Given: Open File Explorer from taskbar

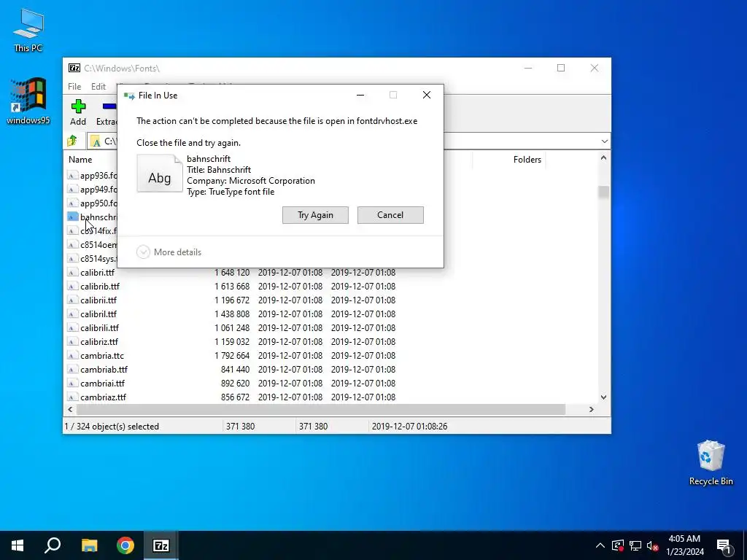Looking at the screenshot, I should pos(89,545).
